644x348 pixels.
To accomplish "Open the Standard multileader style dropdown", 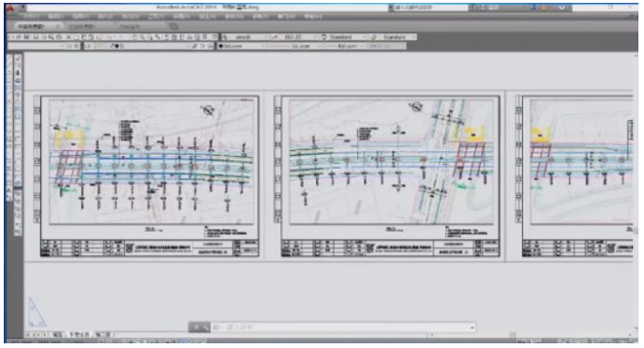I will coord(397,37).
